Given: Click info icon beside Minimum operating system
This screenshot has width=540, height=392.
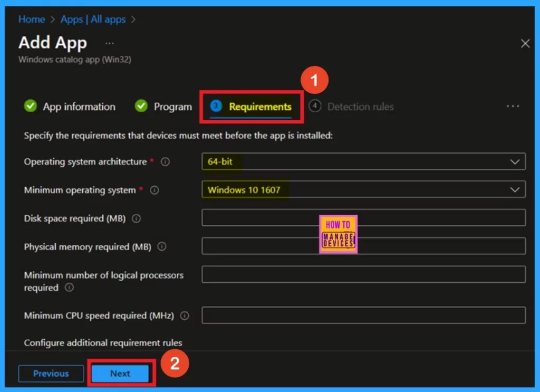Looking at the screenshot, I should (155, 190).
